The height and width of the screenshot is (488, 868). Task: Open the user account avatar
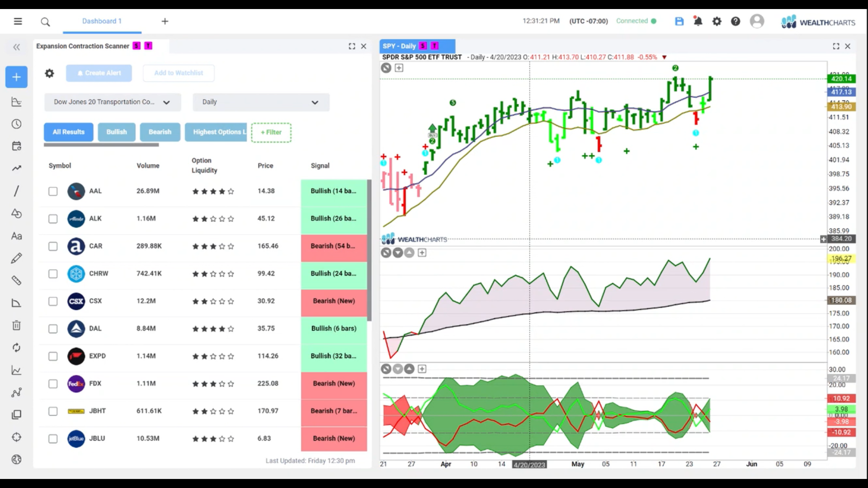coord(757,21)
